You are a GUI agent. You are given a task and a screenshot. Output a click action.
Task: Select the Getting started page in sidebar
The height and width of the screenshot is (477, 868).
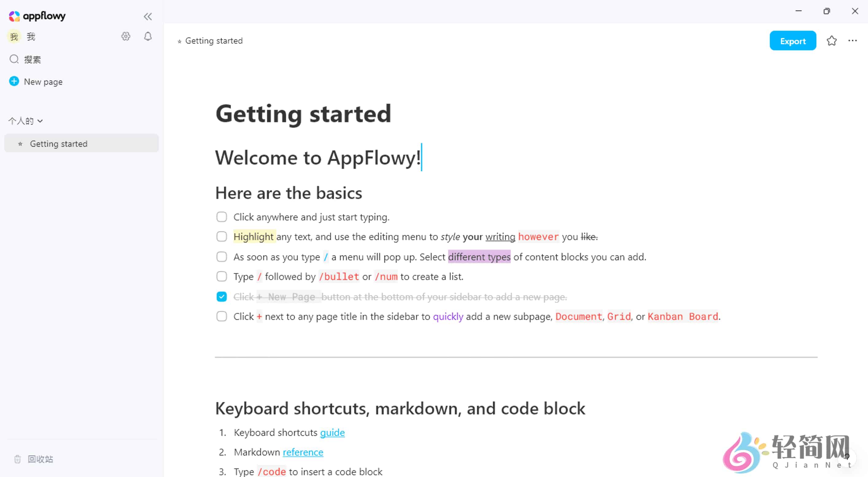(59, 144)
